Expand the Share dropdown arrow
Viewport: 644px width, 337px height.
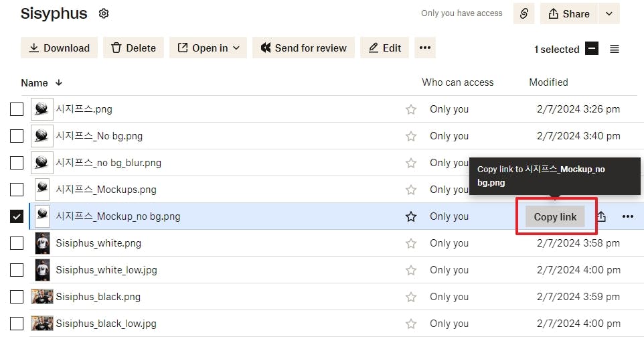tap(609, 13)
